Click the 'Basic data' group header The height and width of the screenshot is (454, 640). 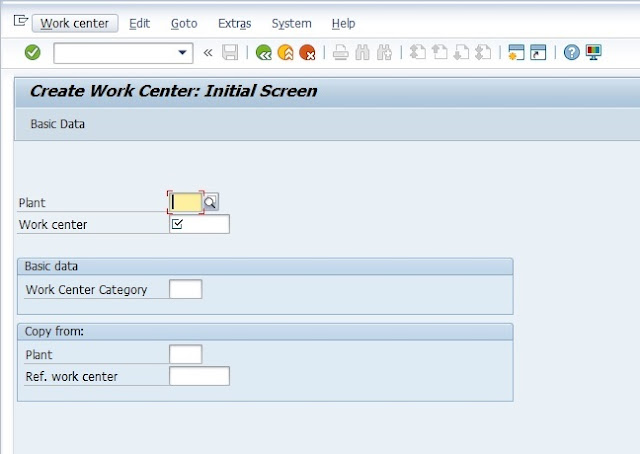coord(265,266)
